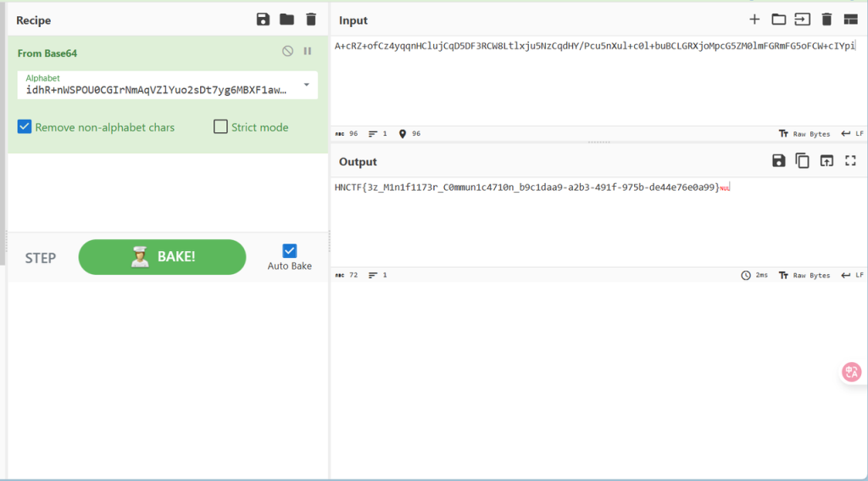Open output Raw Bytes encoding selector
The width and height of the screenshot is (868, 481).
tap(804, 275)
